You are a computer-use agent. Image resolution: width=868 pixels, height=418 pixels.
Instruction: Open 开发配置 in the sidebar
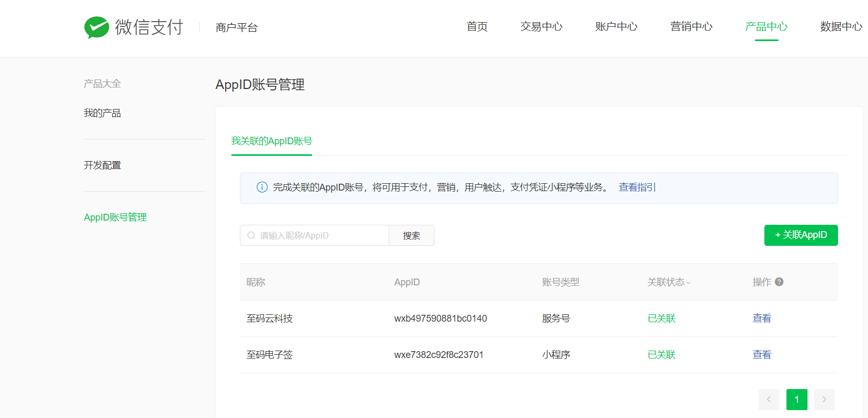103,165
